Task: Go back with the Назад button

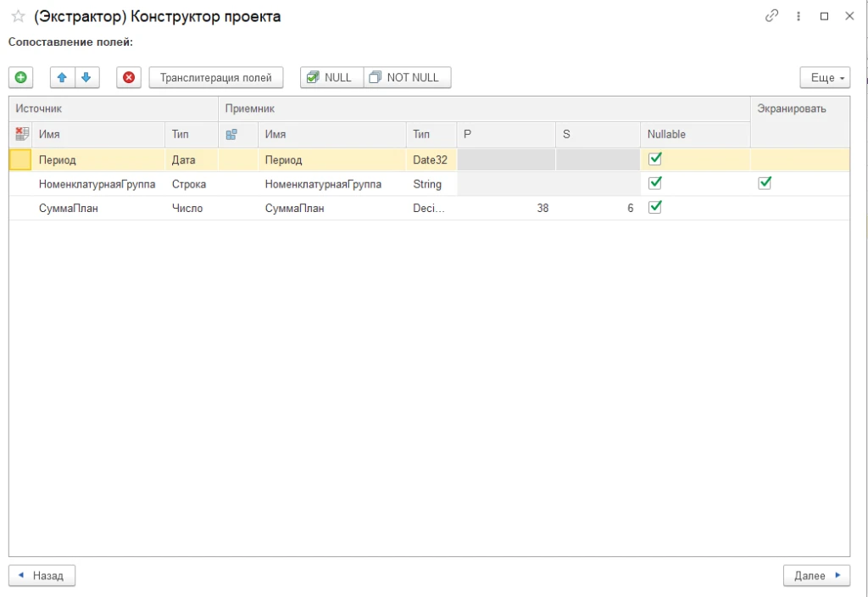Action: (x=42, y=576)
